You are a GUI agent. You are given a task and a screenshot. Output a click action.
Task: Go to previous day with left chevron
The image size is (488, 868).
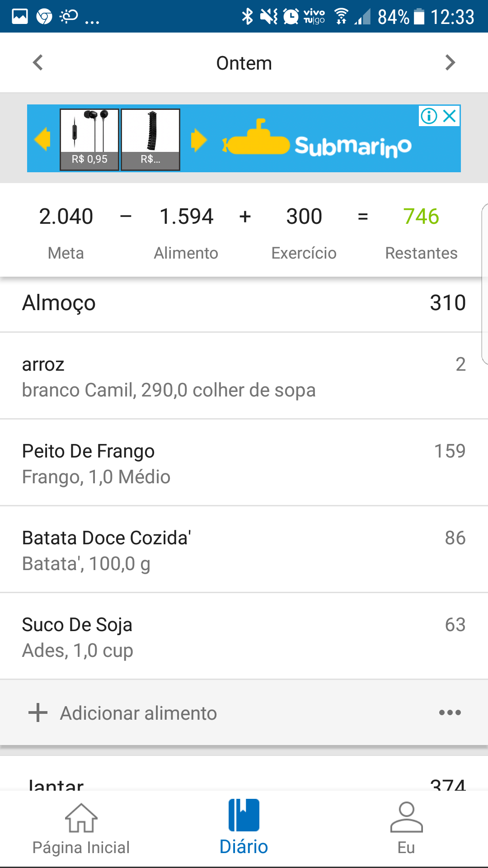coord(38,63)
